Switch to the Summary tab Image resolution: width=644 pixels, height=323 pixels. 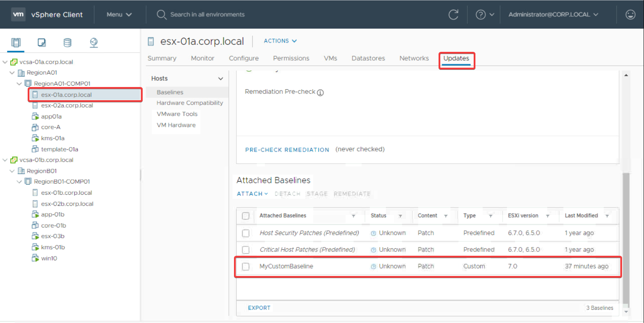tap(162, 58)
